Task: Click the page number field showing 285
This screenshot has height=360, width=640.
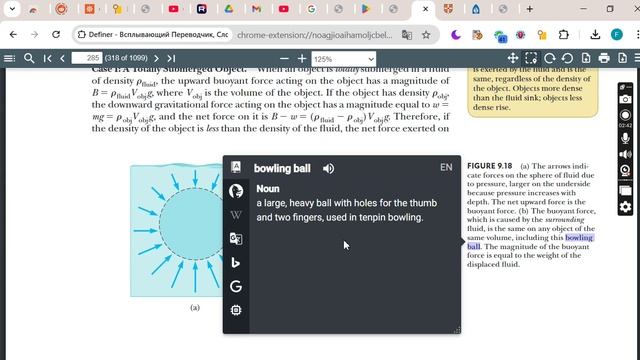Action: pos(87,58)
